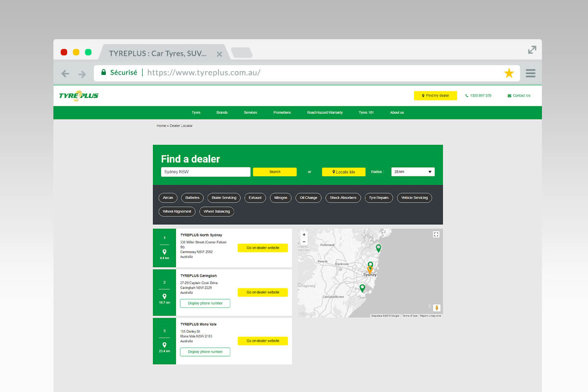588x392 pixels.
Task: Close the TYREPLUS browser tab
Action: click(x=220, y=54)
